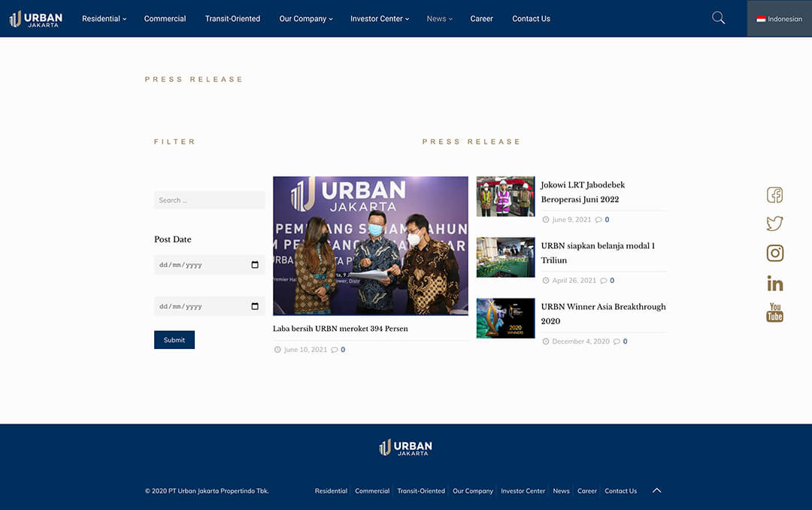The width and height of the screenshot is (812, 510).
Task: Open the Investor Center dropdown
Action: (380, 18)
